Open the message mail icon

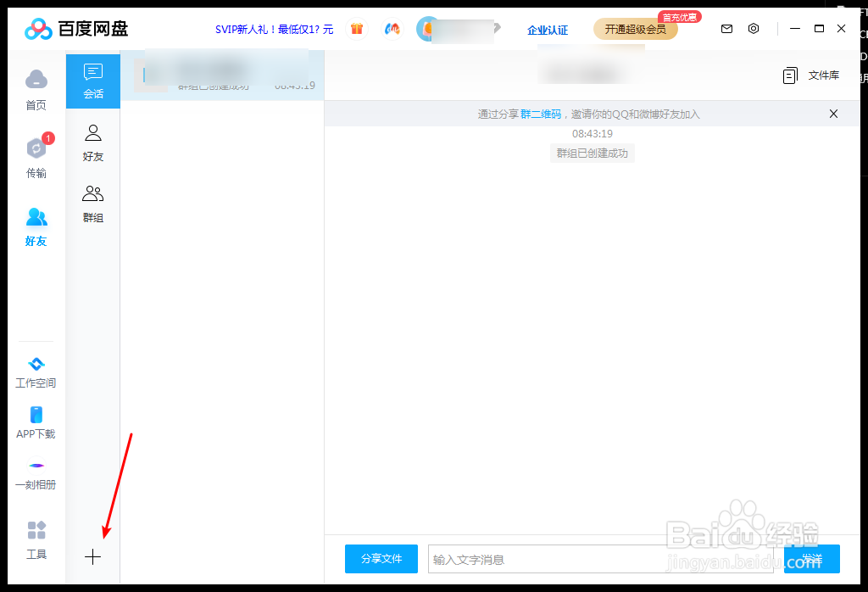[x=726, y=28]
